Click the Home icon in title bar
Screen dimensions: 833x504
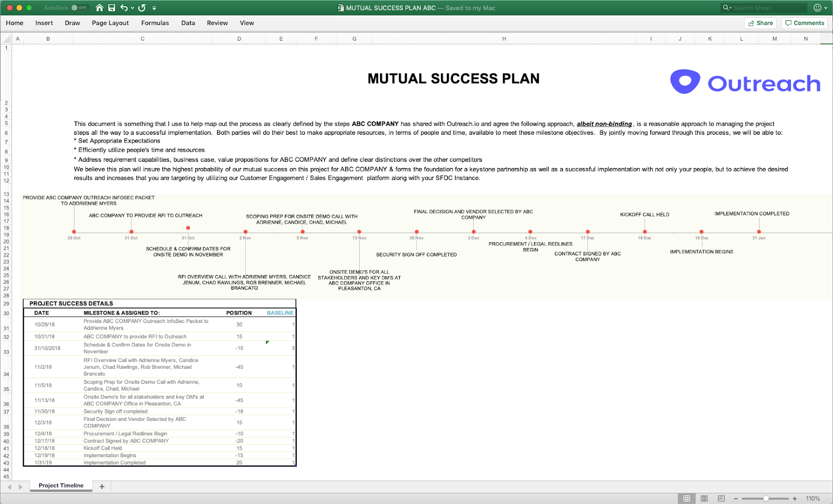point(99,8)
